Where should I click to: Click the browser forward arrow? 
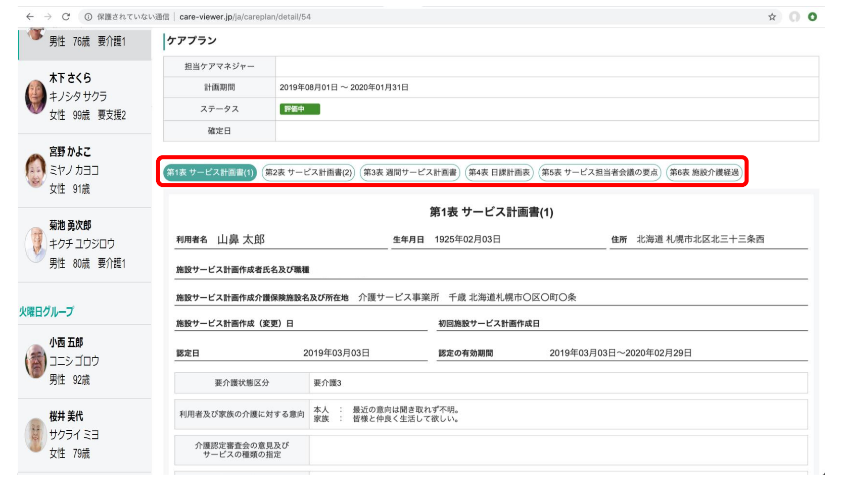click(48, 17)
